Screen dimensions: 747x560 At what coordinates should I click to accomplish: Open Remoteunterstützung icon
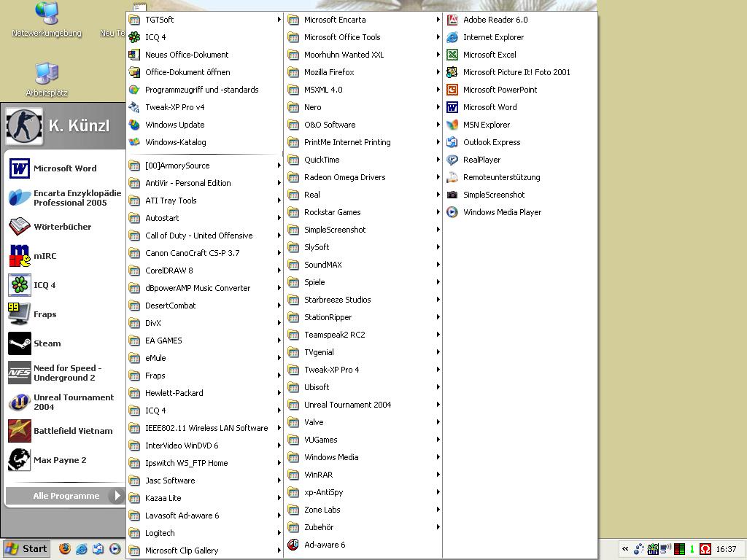[x=452, y=177]
